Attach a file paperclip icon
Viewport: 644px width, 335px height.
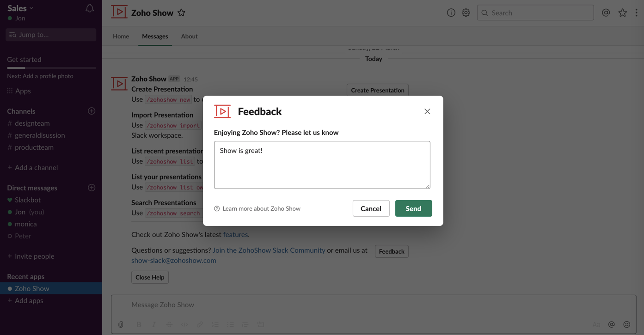point(121,324)
